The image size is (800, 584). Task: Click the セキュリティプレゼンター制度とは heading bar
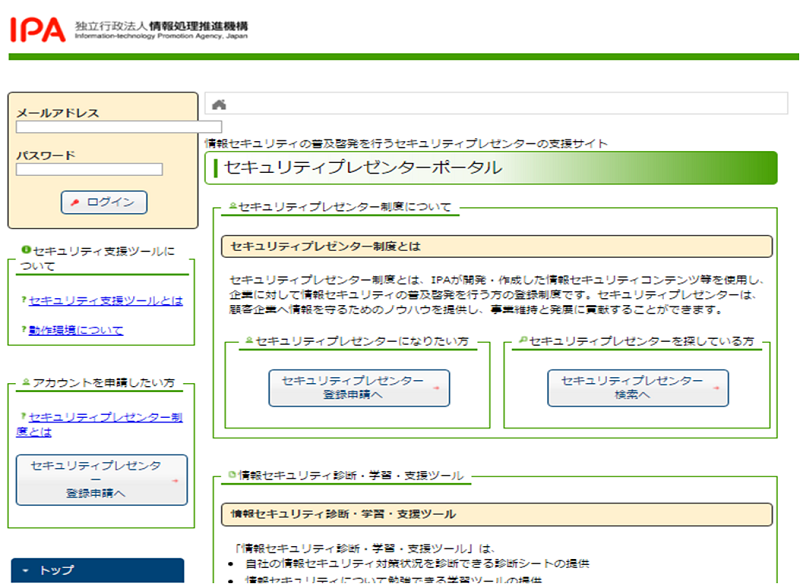pos(496,246)
